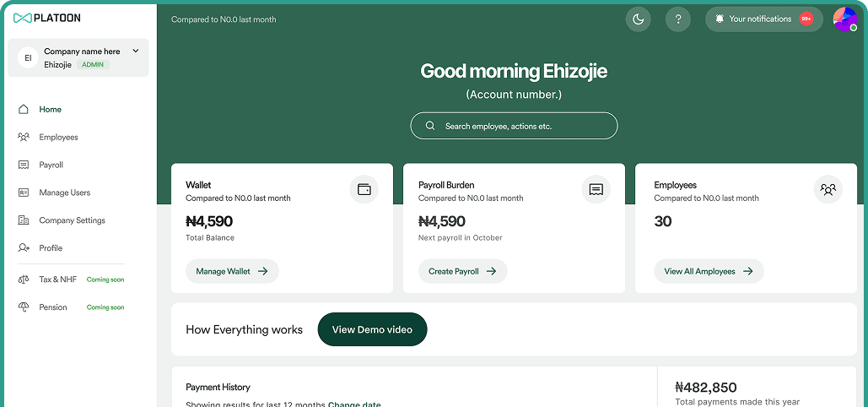Open Company Settings in sidebar
Viewport: 868px width, 407px height.
[72, 221]
